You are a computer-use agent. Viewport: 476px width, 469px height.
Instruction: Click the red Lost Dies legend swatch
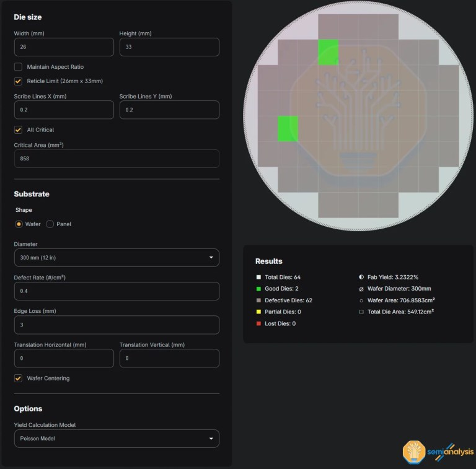pyautogui.click(x=258, y=323)
